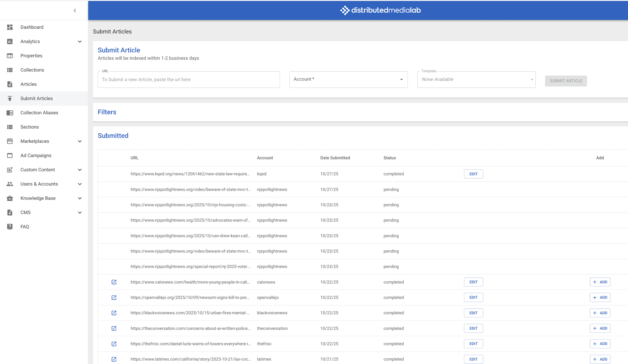Click Add for the openvallejo article
The height and width of the screenshot is (364, 628).
(x=600, y=298)
